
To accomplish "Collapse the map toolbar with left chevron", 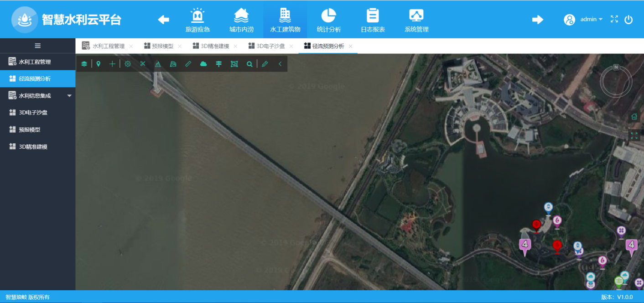I will (280, 64).
